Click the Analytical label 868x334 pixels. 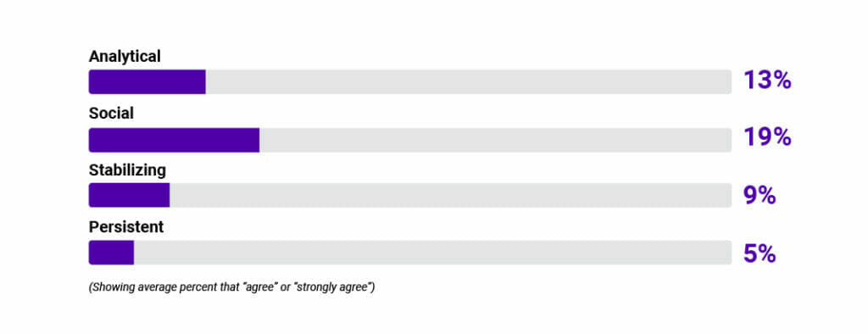(125, 57)
